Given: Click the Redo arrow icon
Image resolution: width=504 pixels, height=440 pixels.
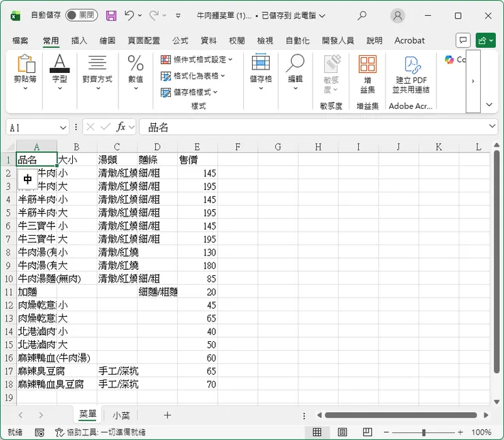Looking at the screenshot, I should pos(155,15).
